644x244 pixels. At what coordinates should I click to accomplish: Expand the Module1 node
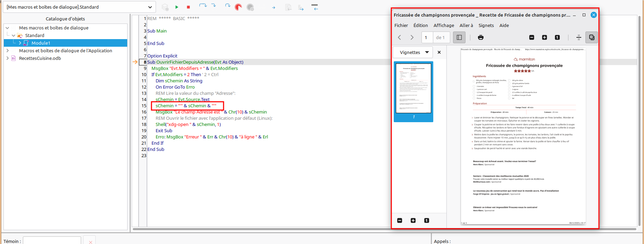point(20,43)
